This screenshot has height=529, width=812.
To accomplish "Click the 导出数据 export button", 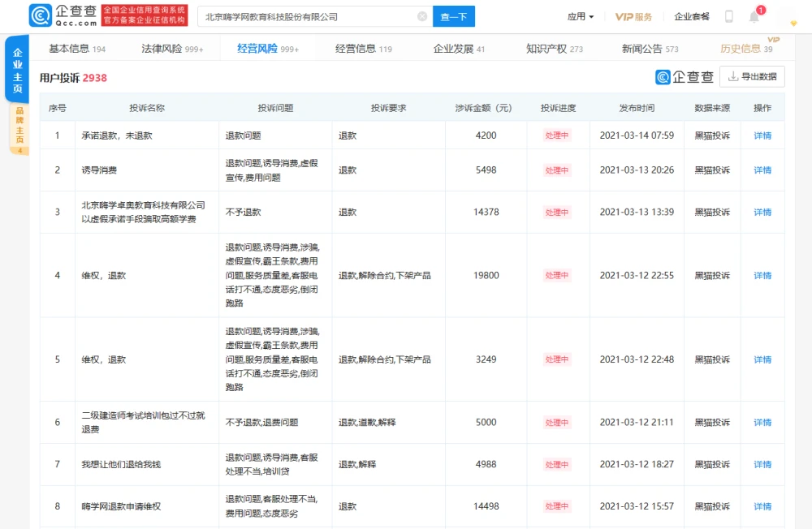I will pos(752,76).
